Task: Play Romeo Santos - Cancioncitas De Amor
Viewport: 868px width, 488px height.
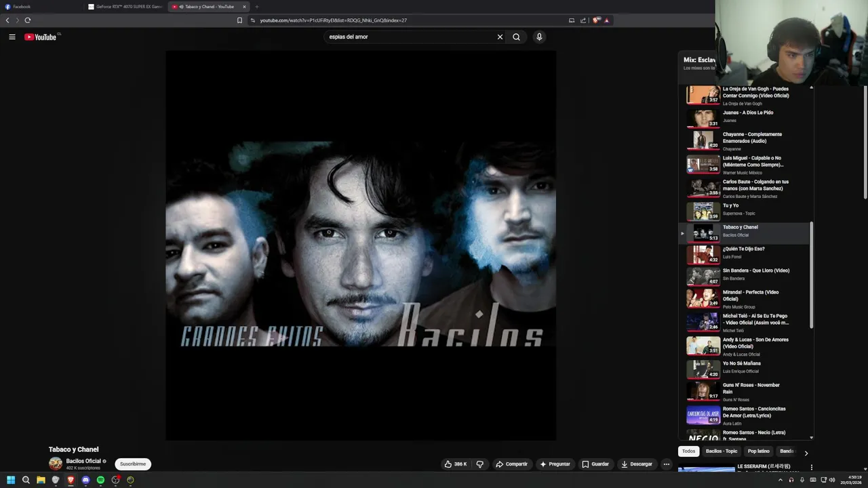Action: tap(745, 415)
